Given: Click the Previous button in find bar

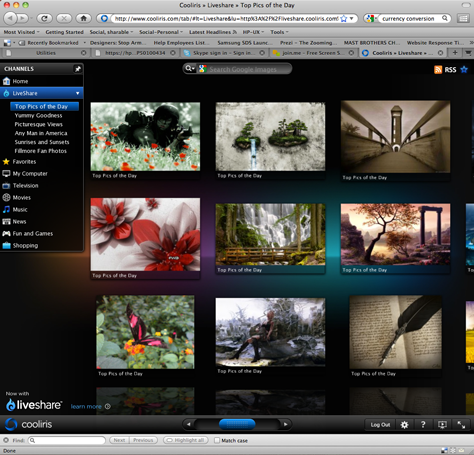Looking at the screenshot, I should click(143, 440).
